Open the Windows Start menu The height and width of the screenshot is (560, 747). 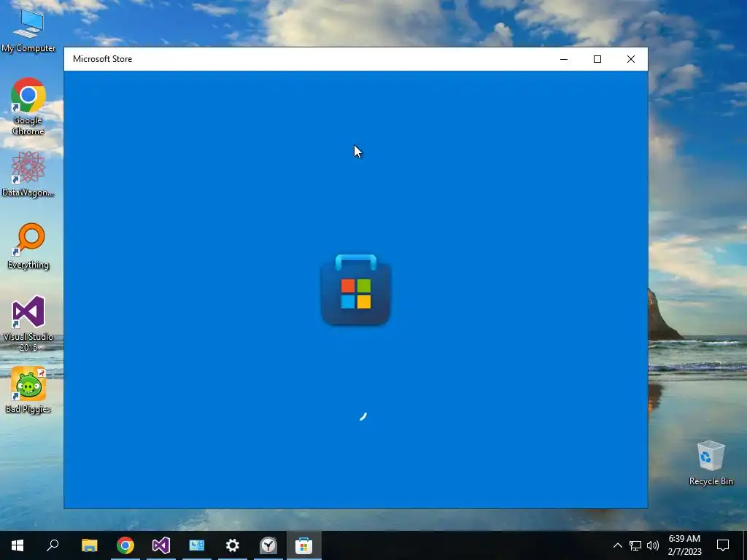pyautogui.click(x=18, y=545)
